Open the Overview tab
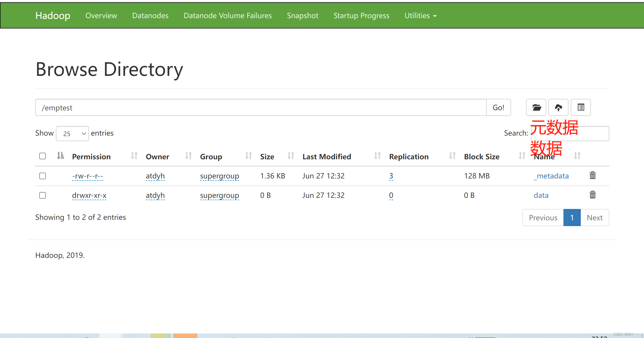The width and height of the screenshot is (644, 338). tap(101, 16)
